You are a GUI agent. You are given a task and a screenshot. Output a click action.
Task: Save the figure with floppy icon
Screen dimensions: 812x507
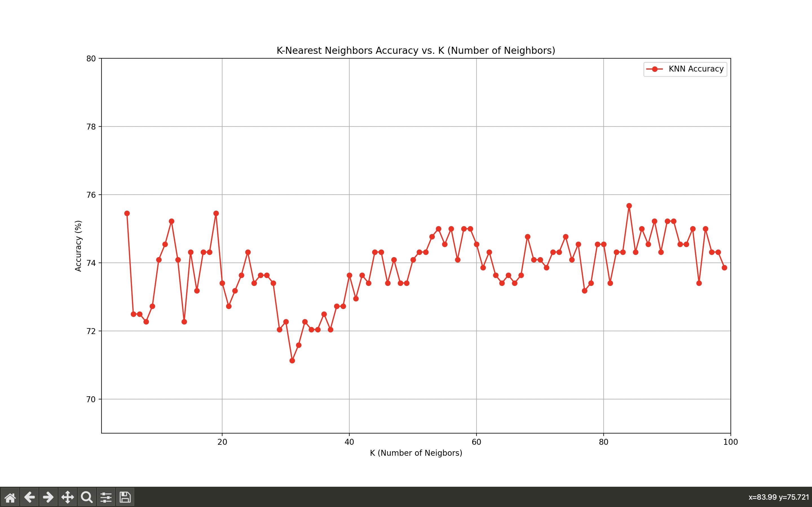point(125,497)
